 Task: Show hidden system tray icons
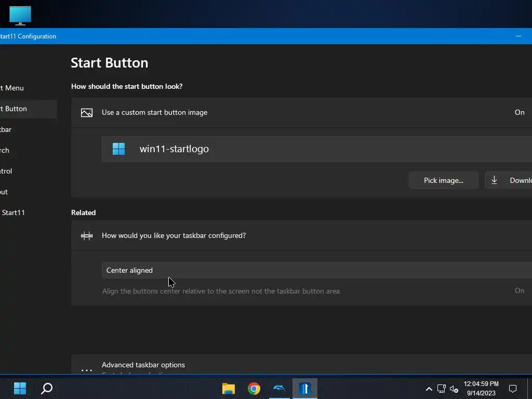429,389
